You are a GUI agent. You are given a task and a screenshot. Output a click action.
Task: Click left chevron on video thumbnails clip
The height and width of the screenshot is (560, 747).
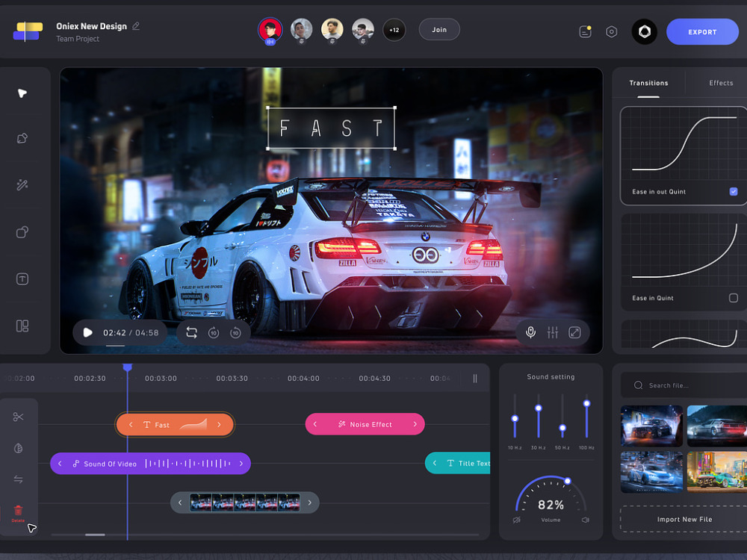(x=180, y=503)
